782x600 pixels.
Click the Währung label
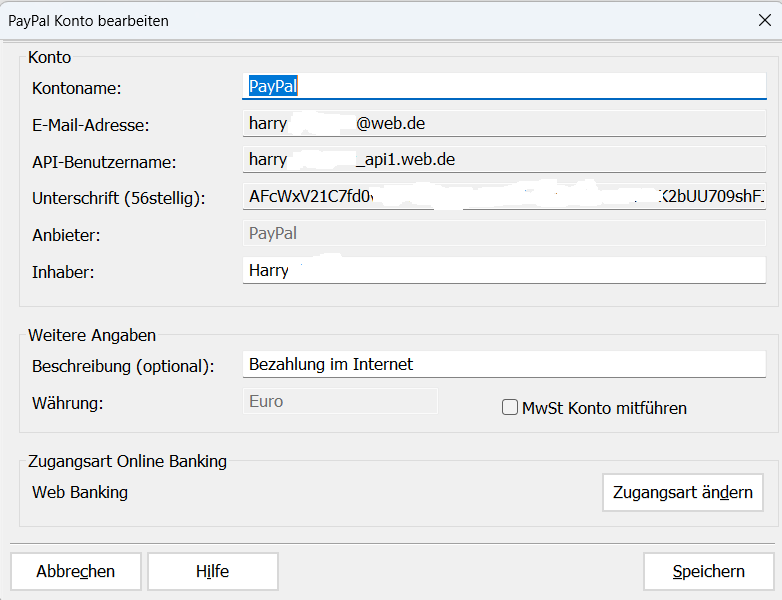[68, 403]
